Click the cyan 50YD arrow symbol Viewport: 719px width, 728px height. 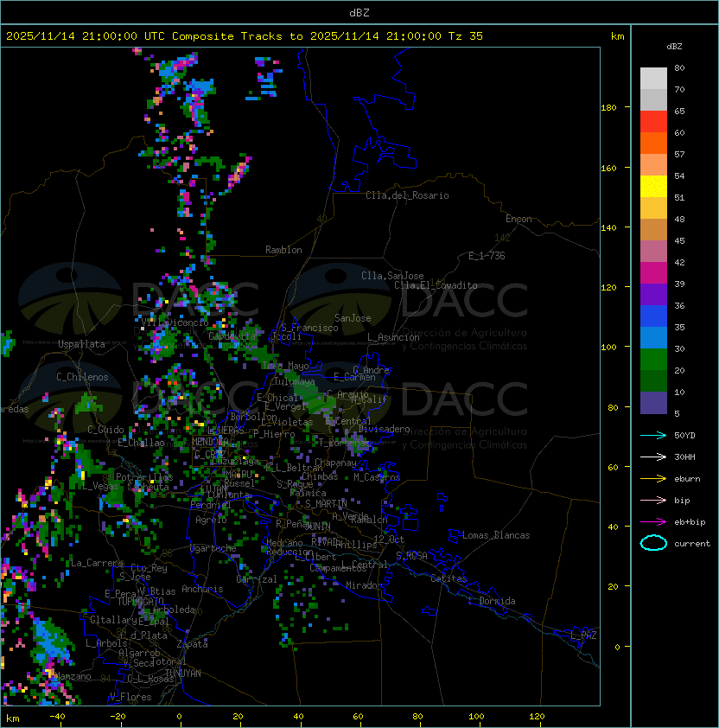point(653,435)
